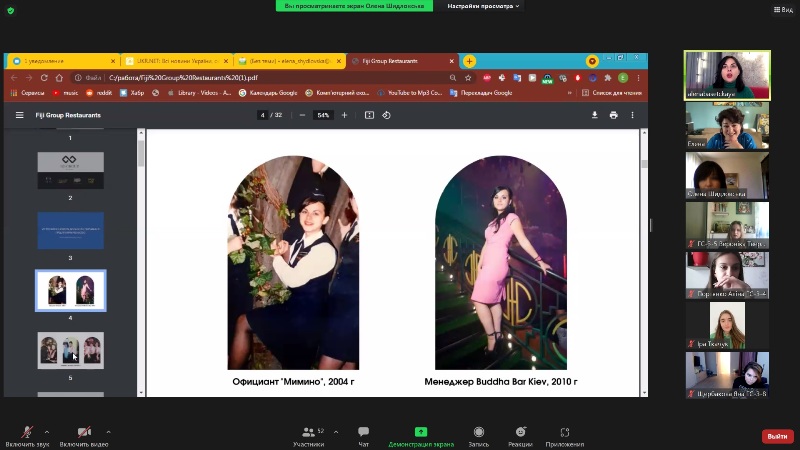Print the PDF
The width and height of the screenshot is (800, 450).
coord(614,115)
